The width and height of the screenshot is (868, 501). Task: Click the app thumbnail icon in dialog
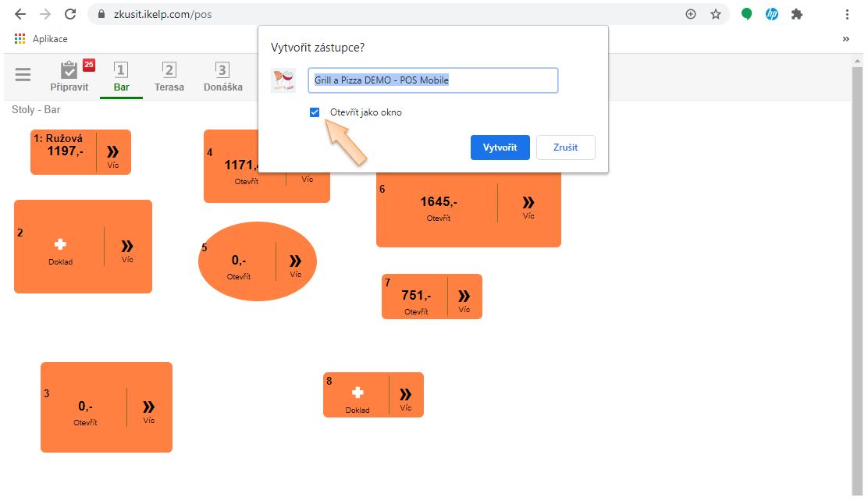283,80
